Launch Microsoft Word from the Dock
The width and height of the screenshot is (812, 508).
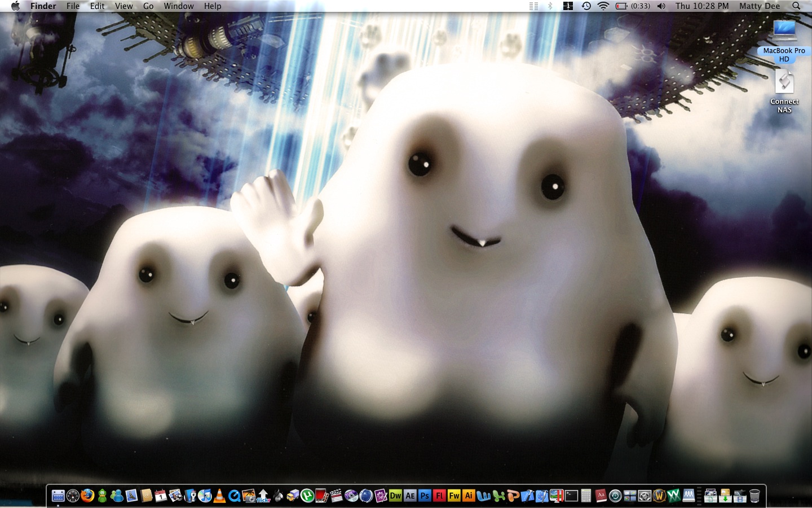point(483,496)
